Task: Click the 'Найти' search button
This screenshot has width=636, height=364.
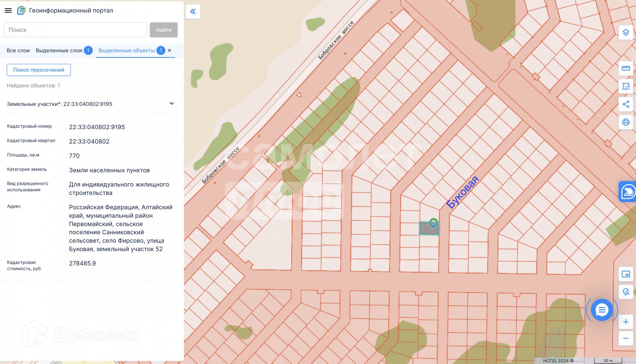Action: click(163, 30)
